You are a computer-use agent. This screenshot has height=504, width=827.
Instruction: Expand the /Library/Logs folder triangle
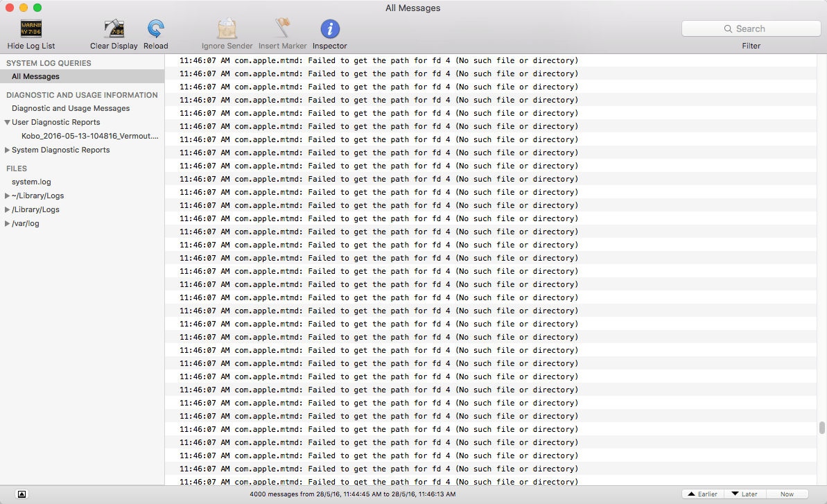pos(8,209)
